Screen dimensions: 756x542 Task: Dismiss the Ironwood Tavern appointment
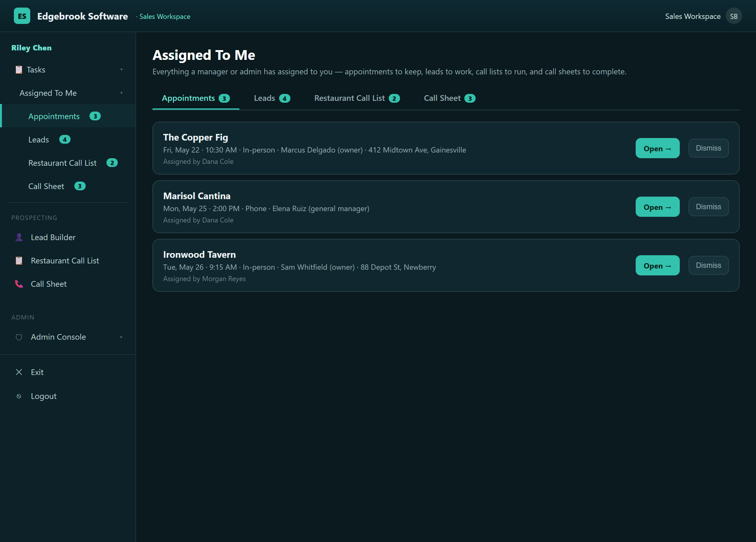[x=708, y=265]
